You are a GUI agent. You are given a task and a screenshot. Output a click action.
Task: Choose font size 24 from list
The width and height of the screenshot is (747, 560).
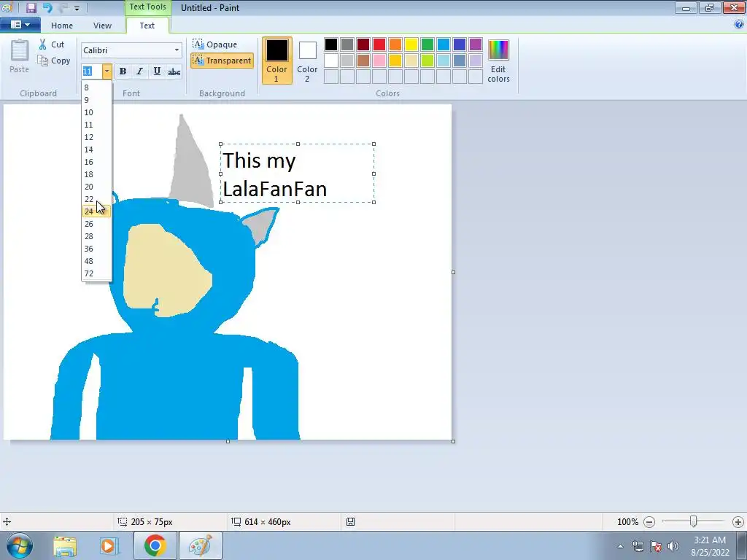(97, 211)
